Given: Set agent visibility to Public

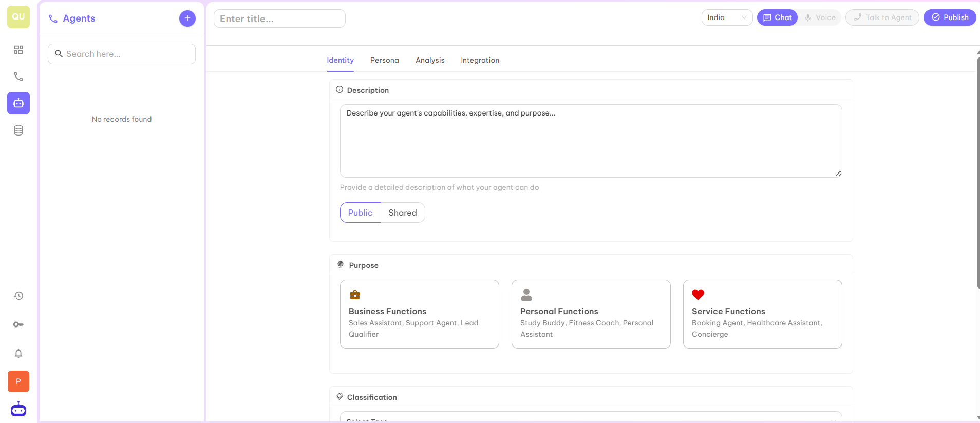Looking at the screenshot, I should (x=361, y=213).
